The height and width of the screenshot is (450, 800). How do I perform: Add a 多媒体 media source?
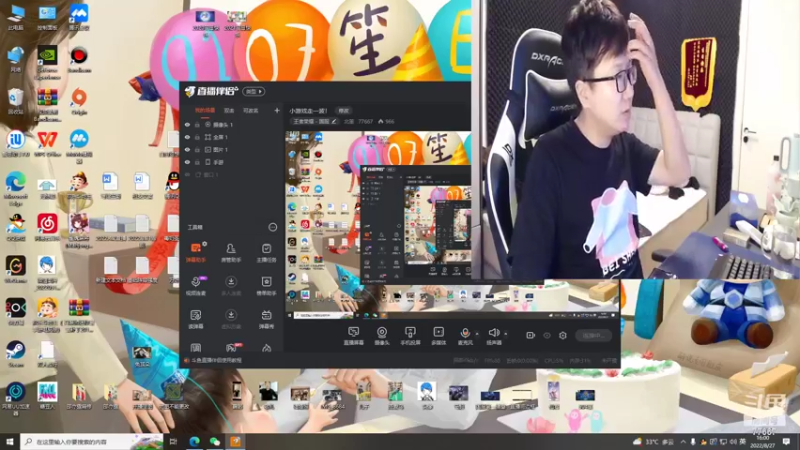(438, 336)
